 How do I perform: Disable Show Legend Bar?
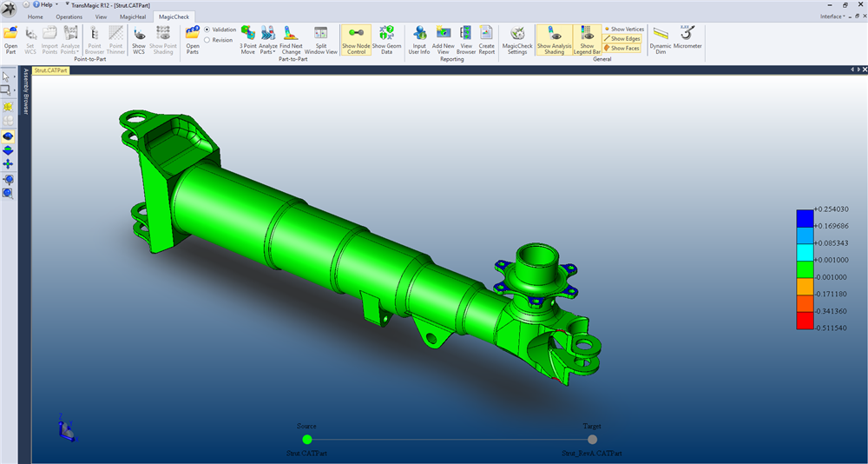pos(587,39)
